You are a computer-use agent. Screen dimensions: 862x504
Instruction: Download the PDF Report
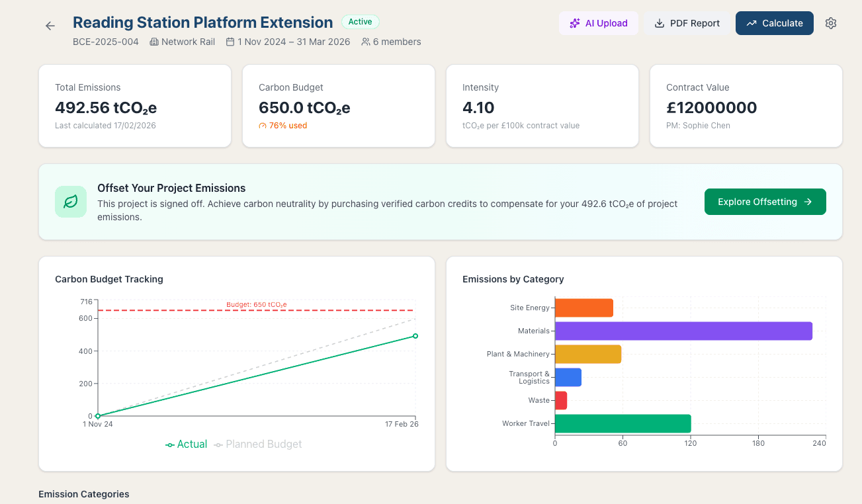point(687,23)
